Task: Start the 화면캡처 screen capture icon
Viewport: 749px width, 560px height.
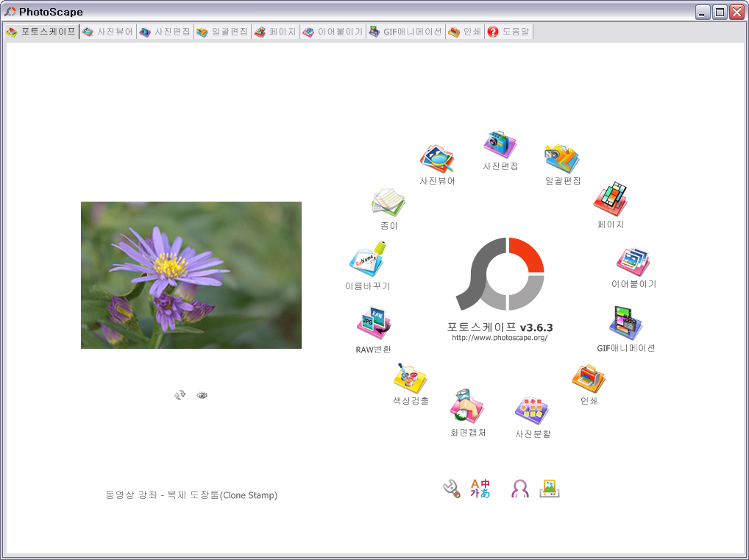Action: coord(467,407)
